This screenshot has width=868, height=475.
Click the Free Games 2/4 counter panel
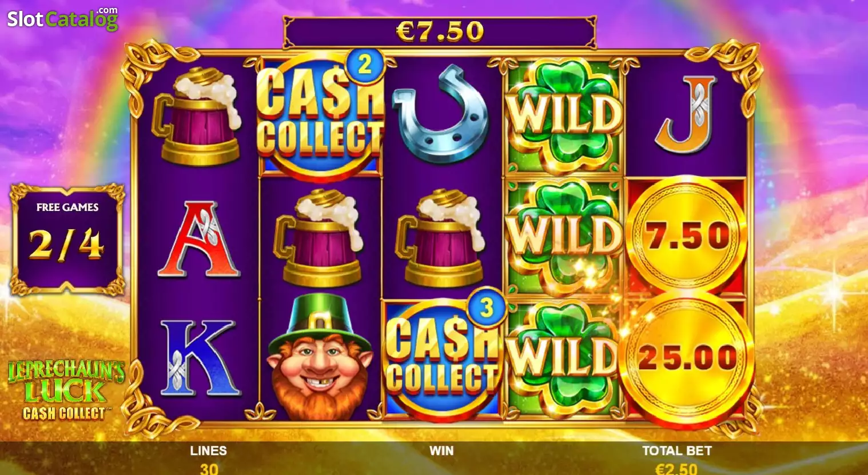point(67,238)
